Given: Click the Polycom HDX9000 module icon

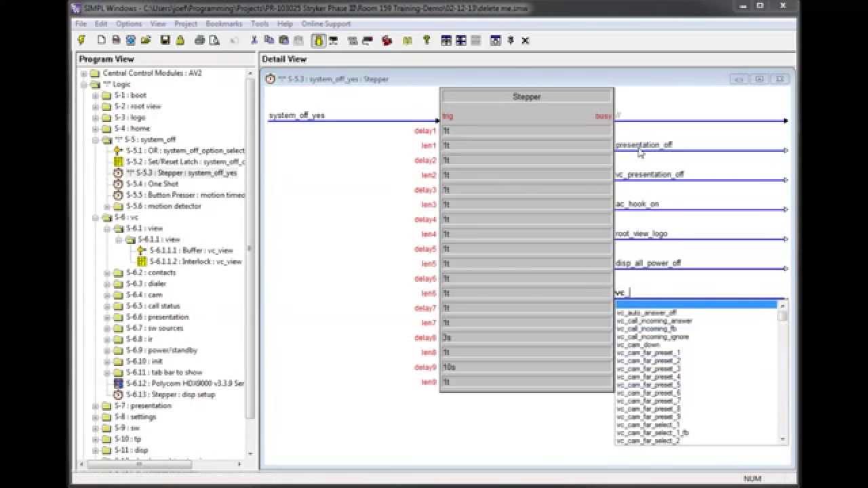Looking at the screenshot, I should point(119,383).
